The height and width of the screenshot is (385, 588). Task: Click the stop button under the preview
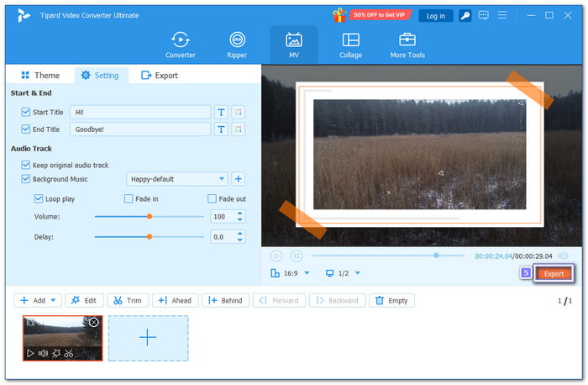click(297, 256)
